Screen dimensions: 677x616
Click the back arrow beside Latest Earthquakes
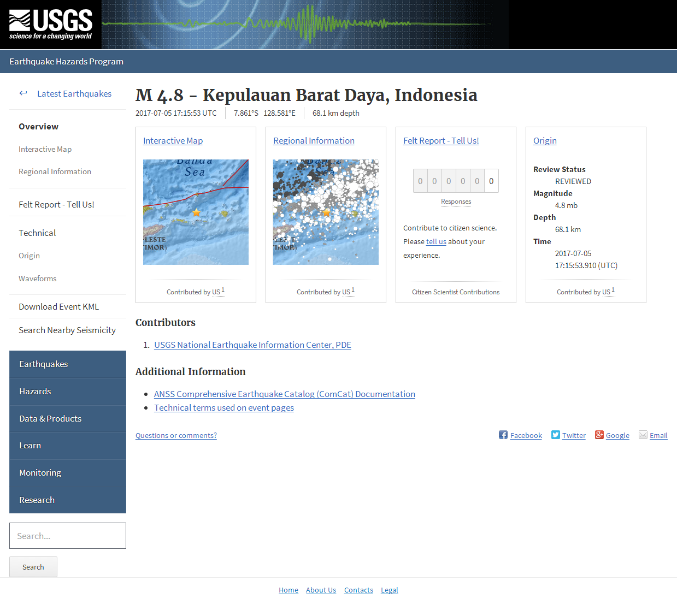click(23, 93)
